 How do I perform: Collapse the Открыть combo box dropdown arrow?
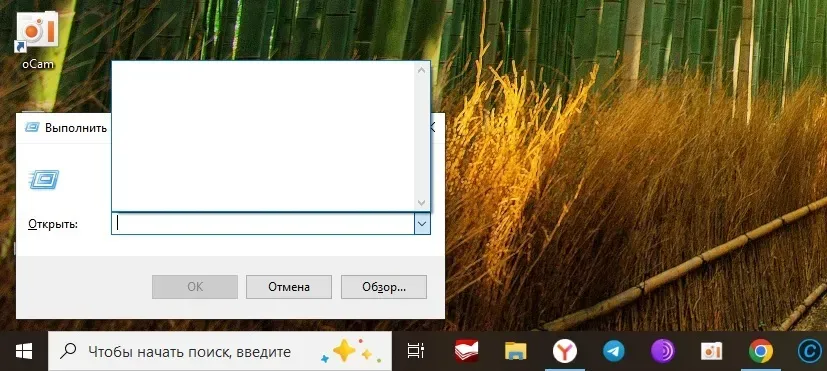click(422, 224)
